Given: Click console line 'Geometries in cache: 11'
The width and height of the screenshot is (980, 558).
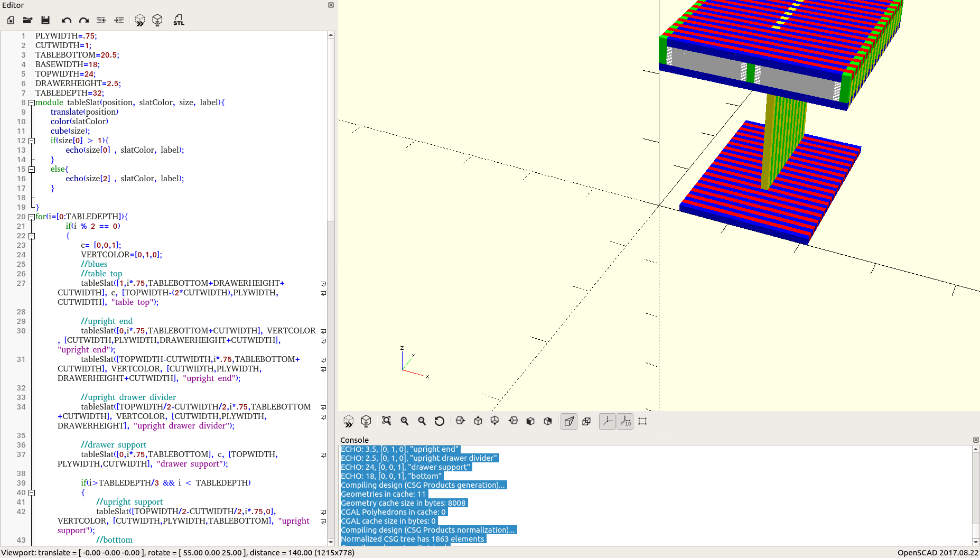Looking at the screenshot, I should tap(383, 494).
